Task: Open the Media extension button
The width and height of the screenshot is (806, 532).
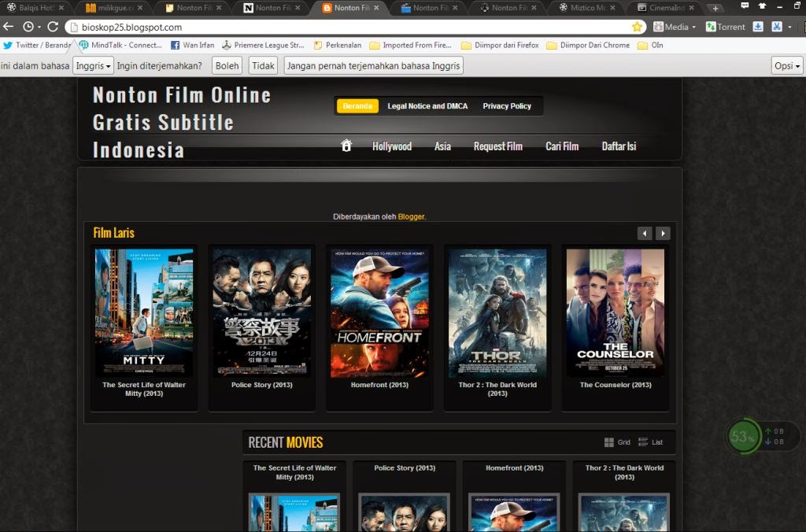Action: click(x=674, y=27)
